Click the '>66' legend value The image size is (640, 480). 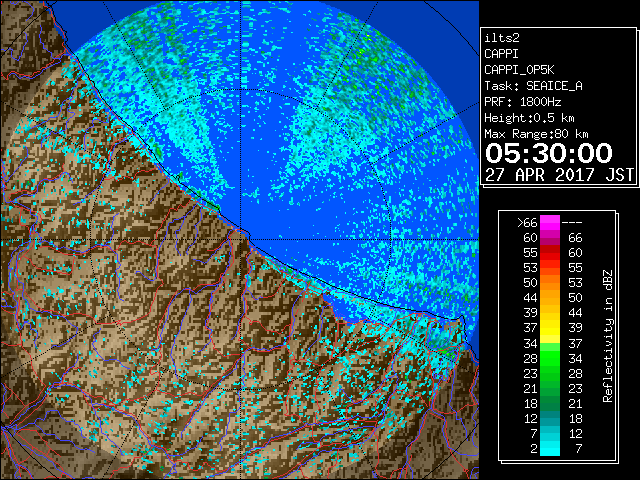[x=527, y=223]
